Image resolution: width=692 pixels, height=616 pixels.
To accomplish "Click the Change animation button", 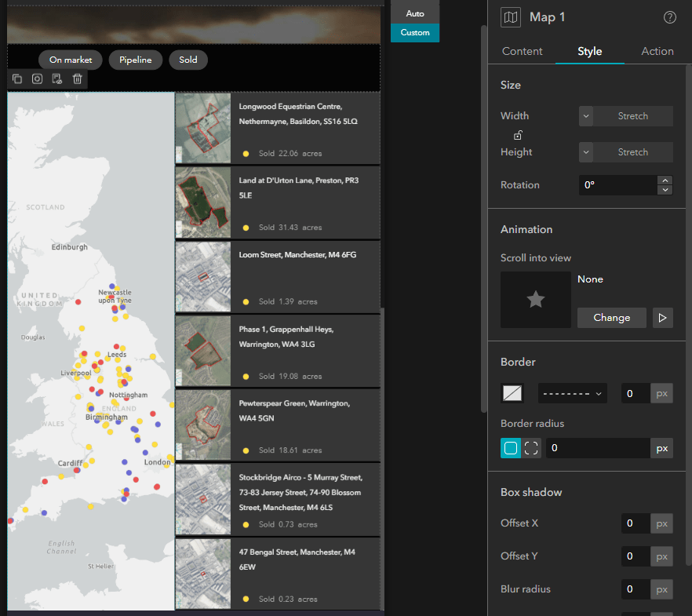I will click(612, 318).
